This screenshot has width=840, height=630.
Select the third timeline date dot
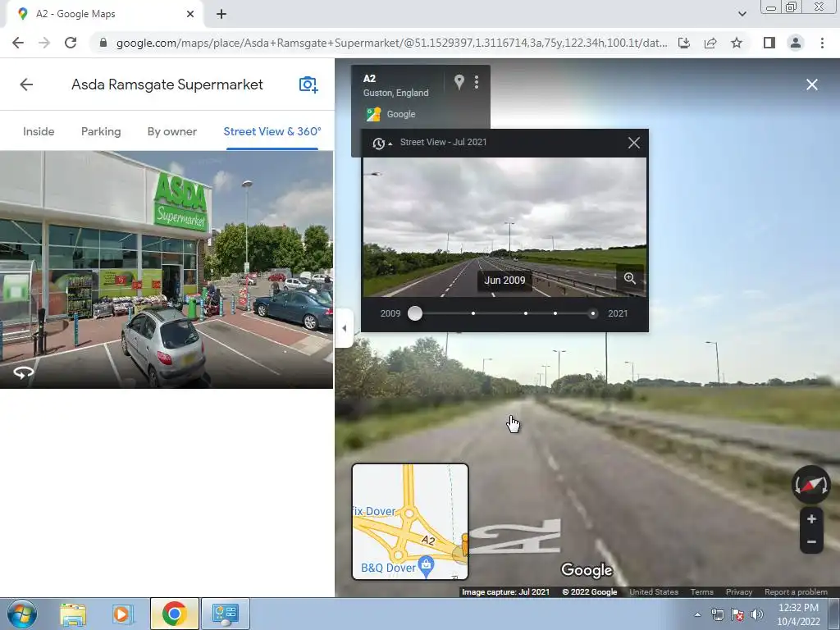point(526,313)
